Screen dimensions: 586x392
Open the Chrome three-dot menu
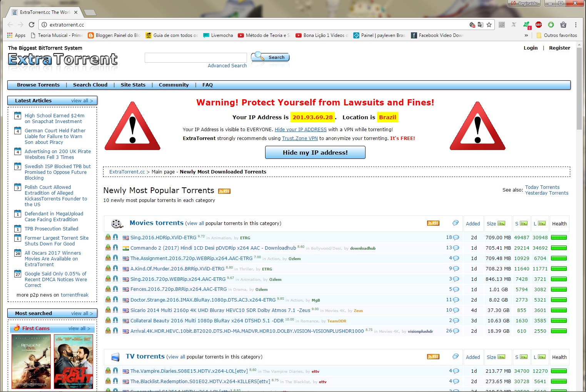576,25
